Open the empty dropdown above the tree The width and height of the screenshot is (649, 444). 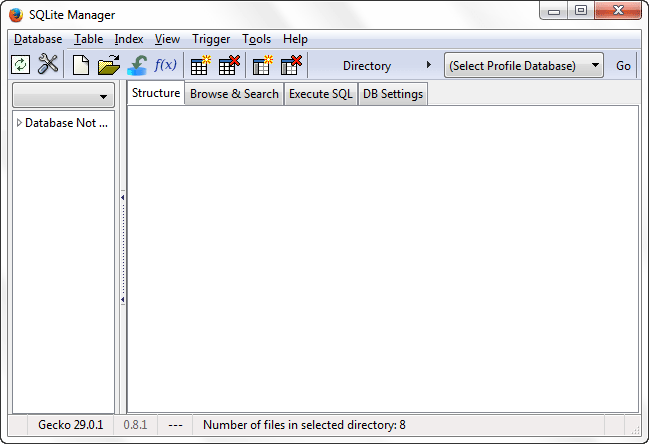[x=63, y=95]
